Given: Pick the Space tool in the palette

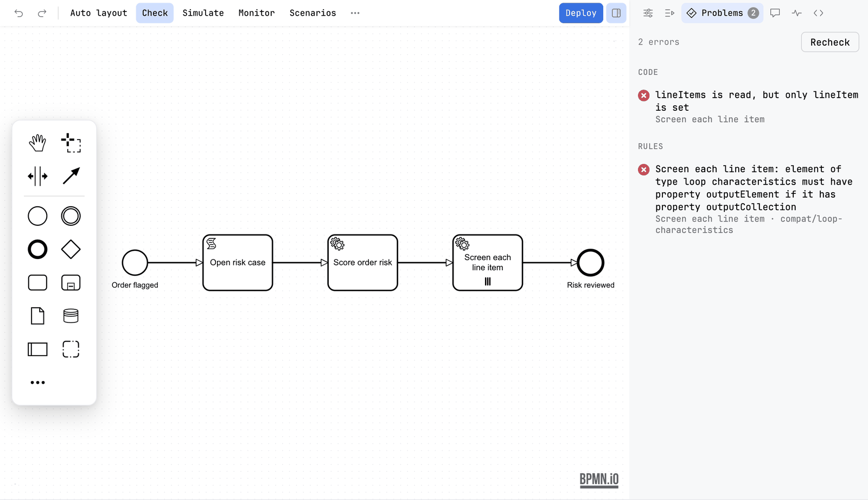Looking at the screenshot, I should coord(37,176).
